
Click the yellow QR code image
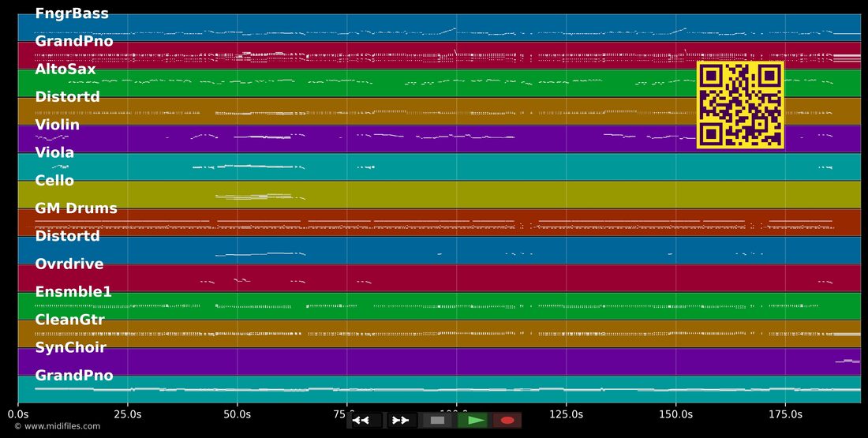click(x=740, y=105)
